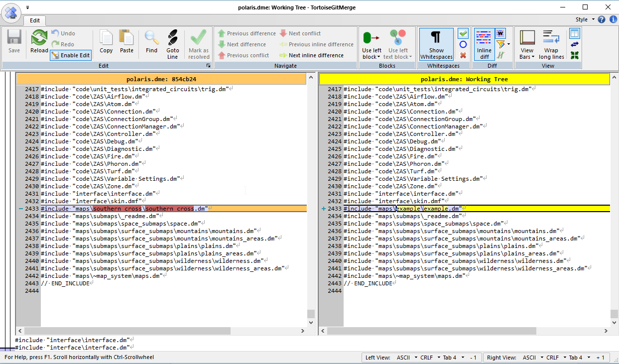Image resolution: width=619 pixels, height=364 pixels.
Task: Click the Use left block icon
Action: click(x=371, y=38)
